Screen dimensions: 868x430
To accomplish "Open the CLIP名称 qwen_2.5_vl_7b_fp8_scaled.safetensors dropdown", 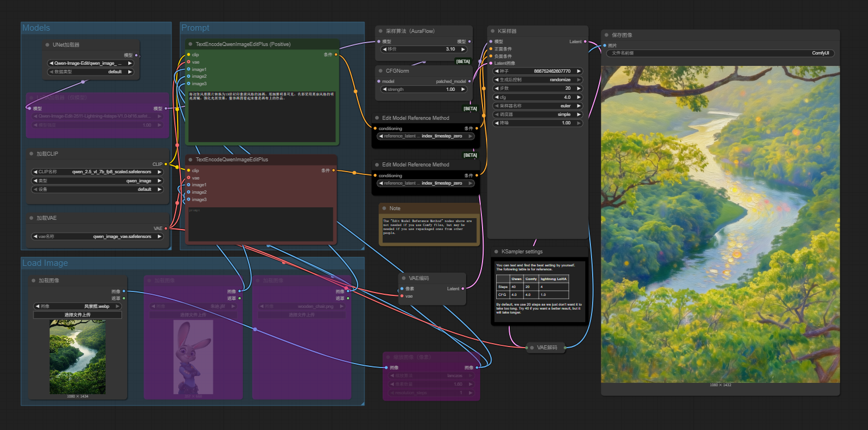I will 97,172.
